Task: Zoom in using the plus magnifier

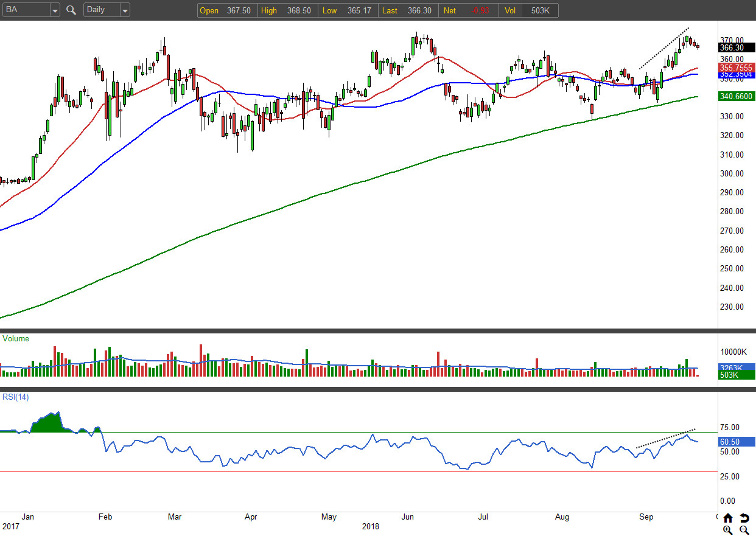Action: coord(728,530)
